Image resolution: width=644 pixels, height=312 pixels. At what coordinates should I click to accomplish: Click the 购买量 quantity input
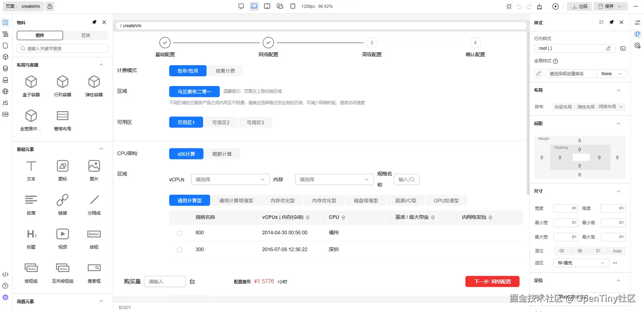pyautogui.click(x=165, y=282)
